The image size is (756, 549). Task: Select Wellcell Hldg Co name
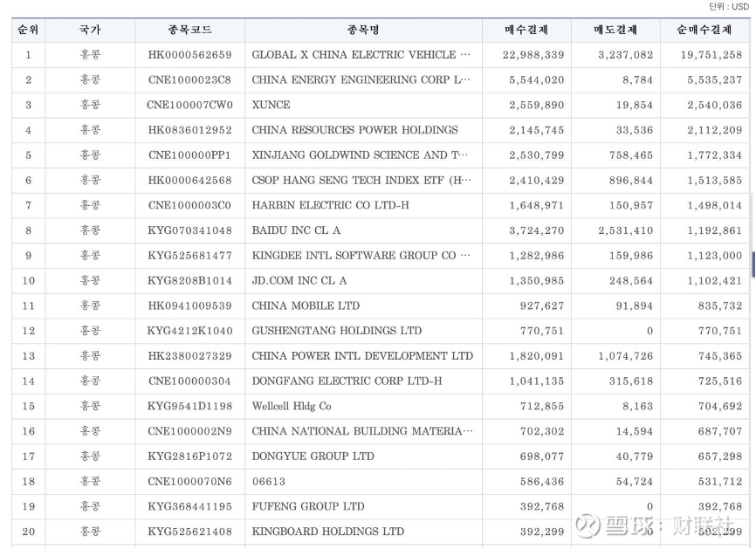click(x=292, y=406)
